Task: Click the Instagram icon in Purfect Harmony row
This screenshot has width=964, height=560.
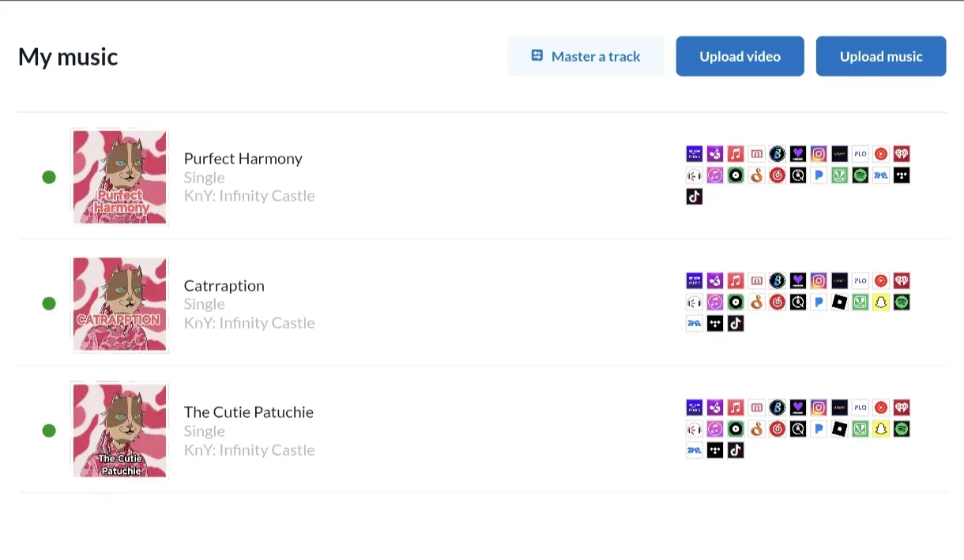Action: point(819,154)
